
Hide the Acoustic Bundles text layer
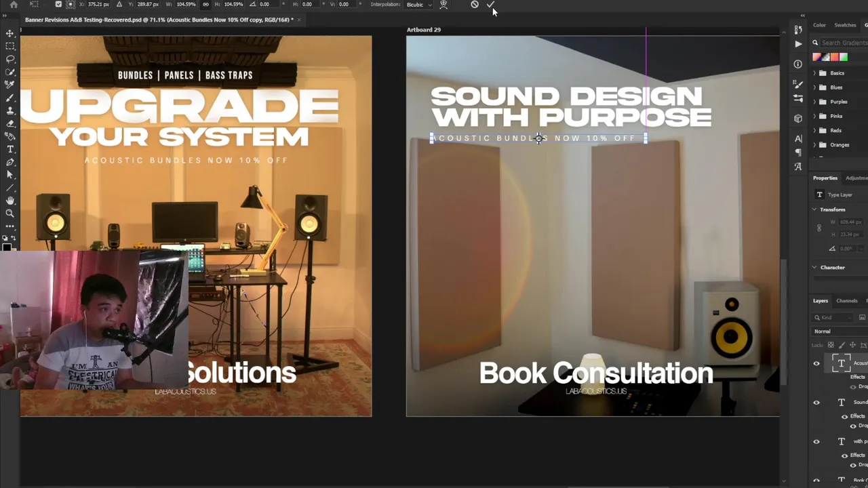tap(816, 363)
